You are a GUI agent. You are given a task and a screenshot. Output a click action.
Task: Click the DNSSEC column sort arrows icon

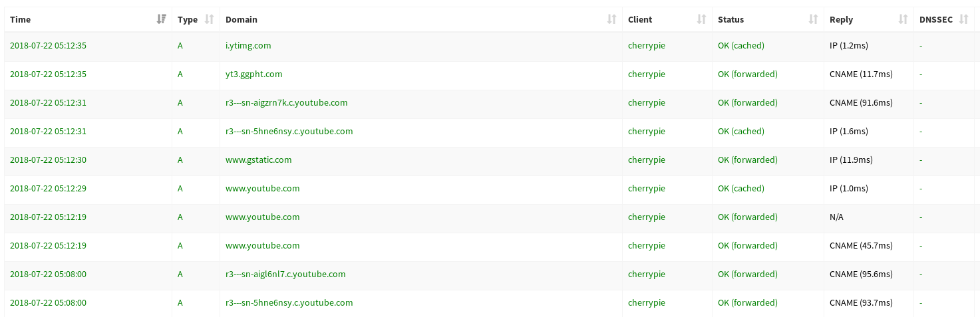point(963,19)
